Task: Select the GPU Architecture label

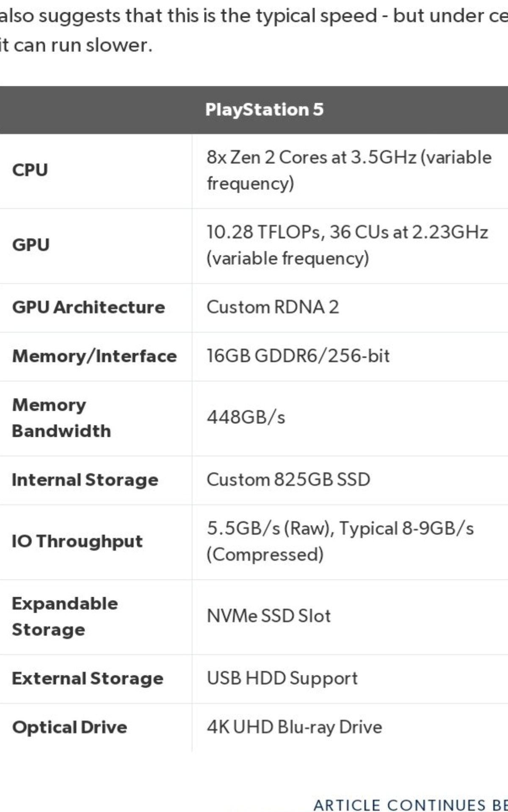Action: pos(88,307)
